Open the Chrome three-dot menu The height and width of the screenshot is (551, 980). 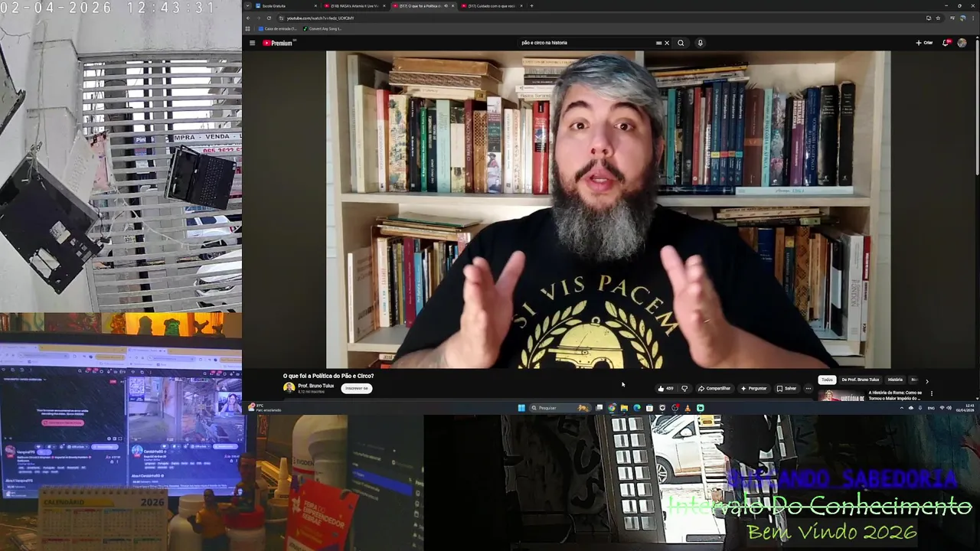(x=974, y=18)
